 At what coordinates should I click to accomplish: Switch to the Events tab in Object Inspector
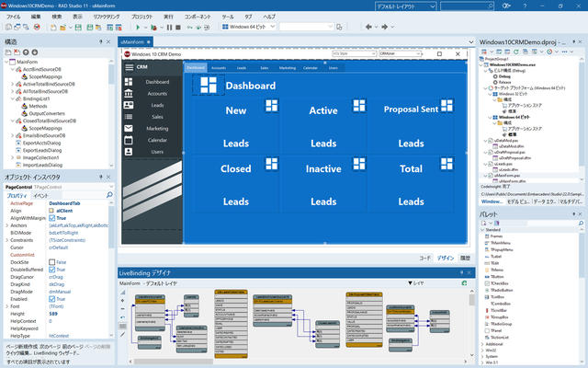[40, 195]
